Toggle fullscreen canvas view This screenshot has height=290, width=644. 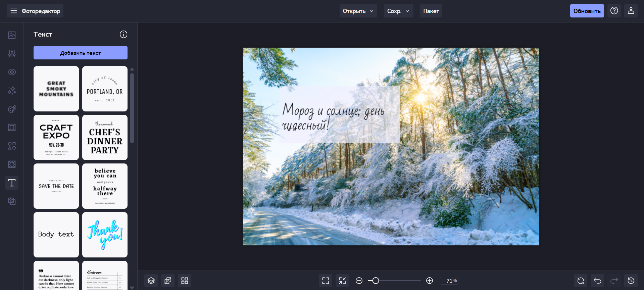click(326, 281)
